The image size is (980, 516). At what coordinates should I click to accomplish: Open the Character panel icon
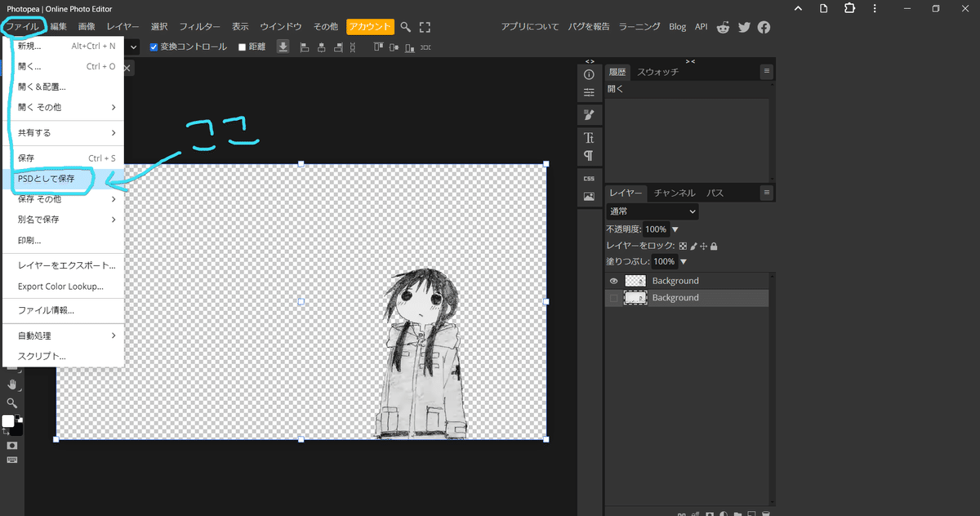[589, 137]
